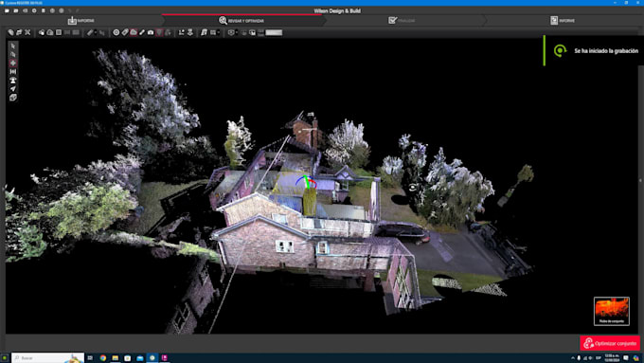
Task: Select the pencil edit tool in toolbar
Action: tap(142, 32)
